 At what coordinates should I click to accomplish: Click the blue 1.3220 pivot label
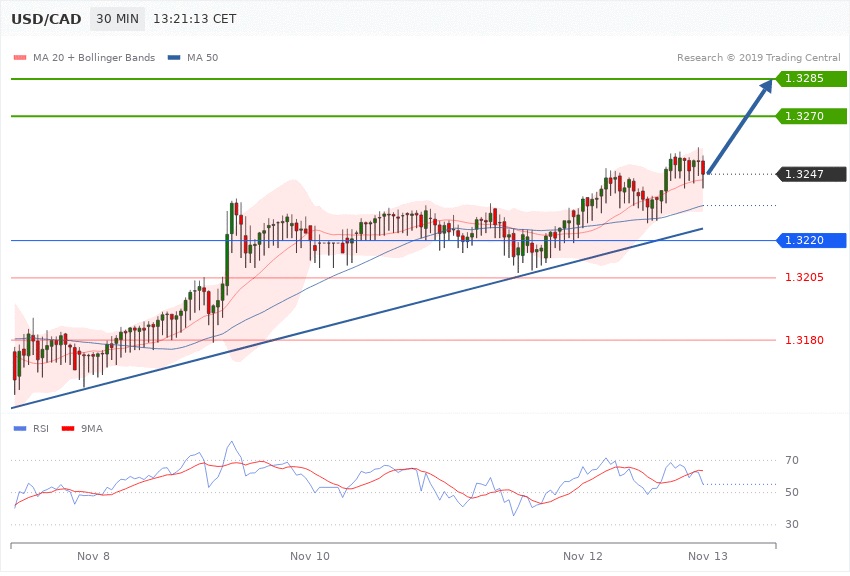[811, 240]
